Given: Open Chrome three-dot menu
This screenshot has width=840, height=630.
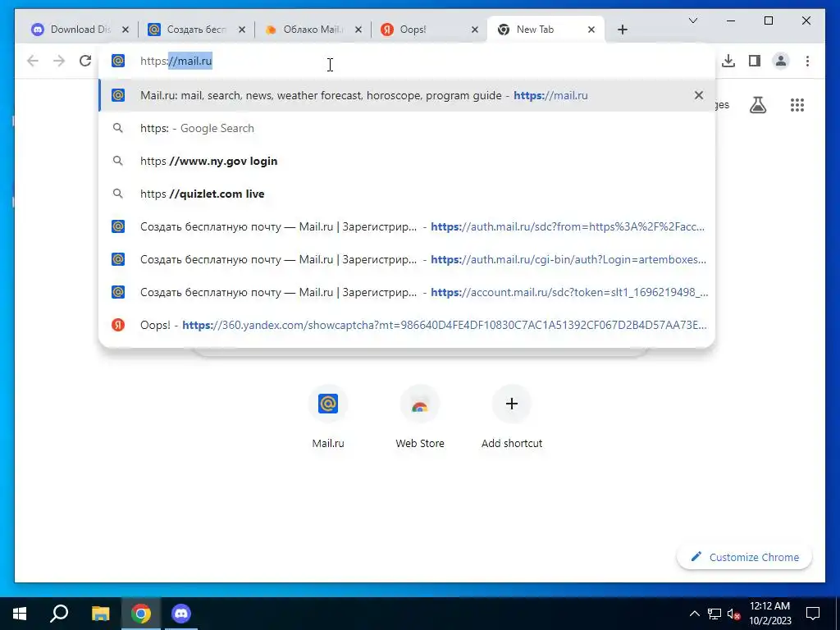Looking at the screenshot, I should coord(807,61).
